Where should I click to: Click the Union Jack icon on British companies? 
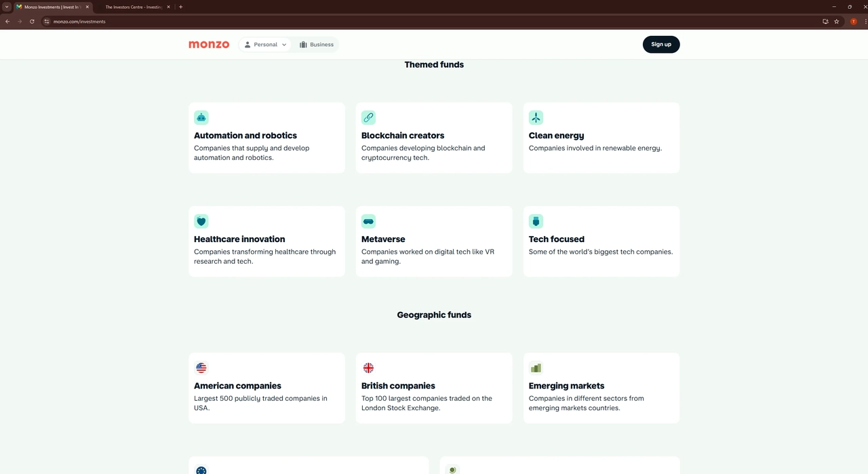point(368,367)
